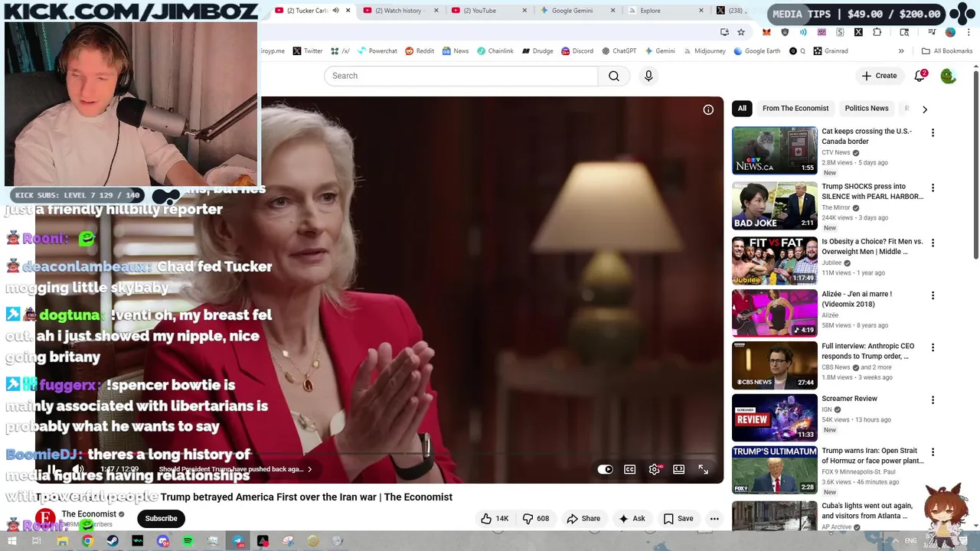Open options for Trump warns Iran video
This screenshot has width=980, height=551.
click(x=933, y=452)
